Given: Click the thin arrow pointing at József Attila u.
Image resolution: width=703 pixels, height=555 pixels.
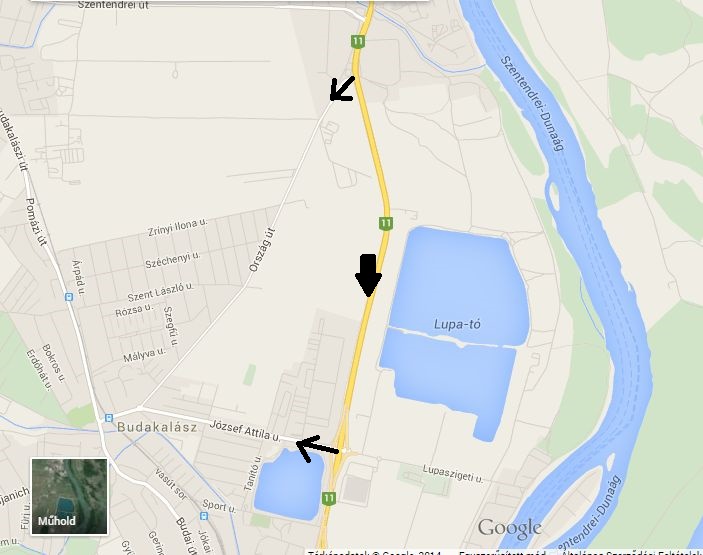Looking at the screenshot, I should pyautogui.click(x=317, y=448).
